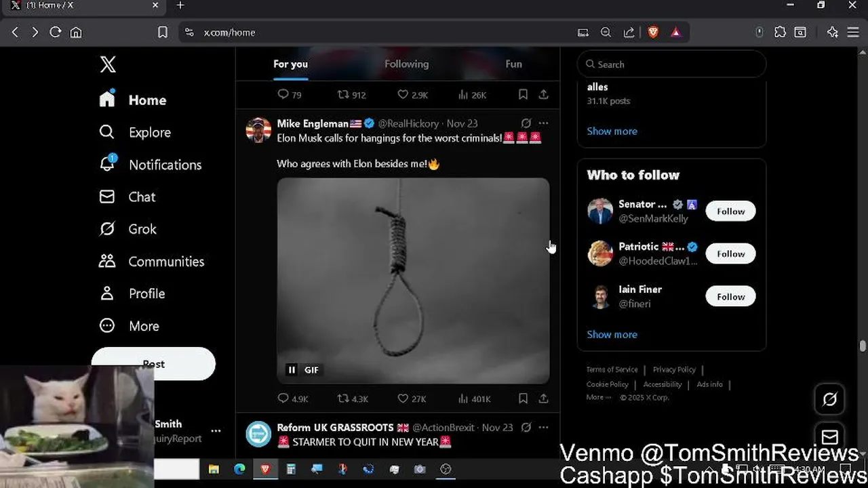Open browser zoom icon in address bar
The width and height of the screenshot is (868, 488).
(606, 32)
